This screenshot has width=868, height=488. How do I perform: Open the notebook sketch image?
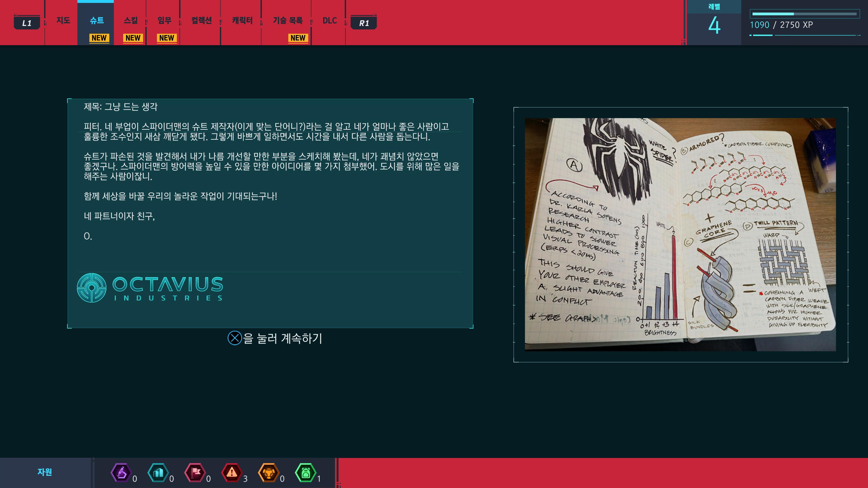(680, 235)
